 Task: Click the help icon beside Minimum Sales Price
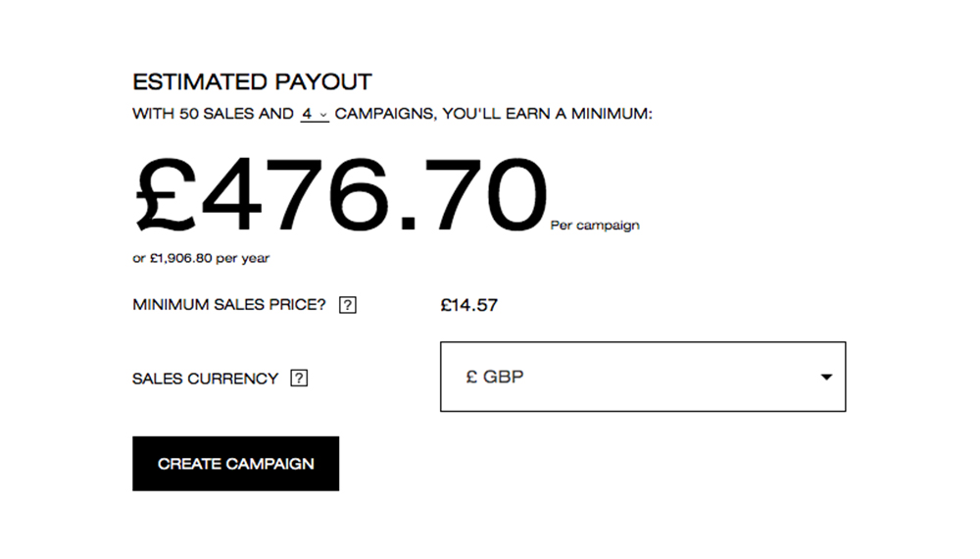click(347, 305)
